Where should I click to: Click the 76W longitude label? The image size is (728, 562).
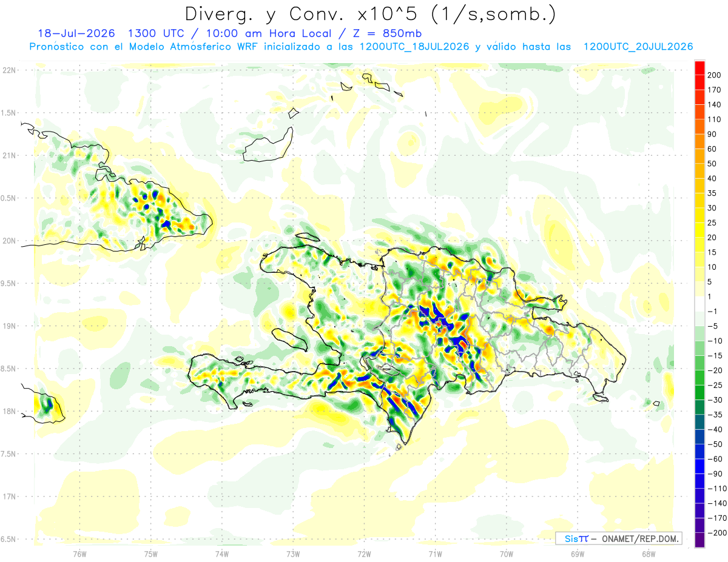pos(79,554)
